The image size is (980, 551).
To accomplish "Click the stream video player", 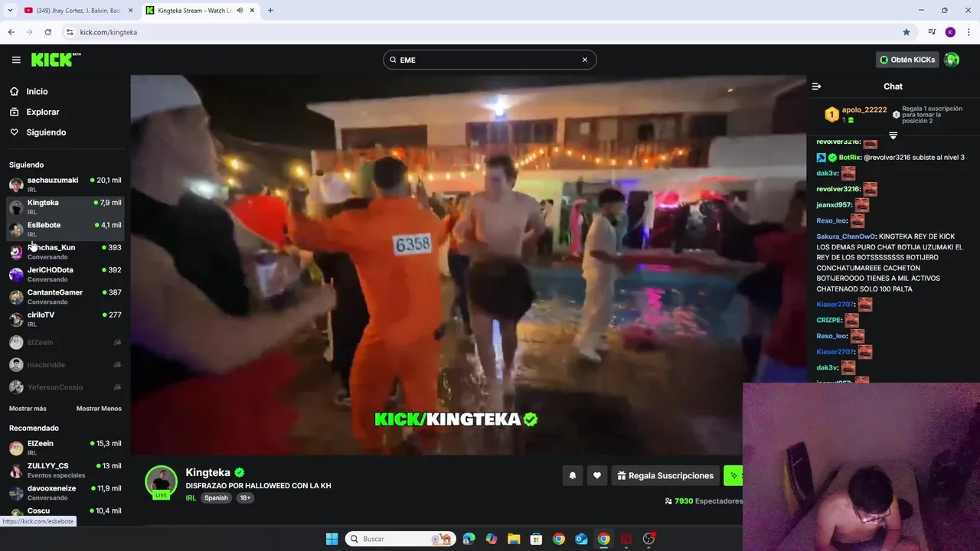I will coord(468,264).
